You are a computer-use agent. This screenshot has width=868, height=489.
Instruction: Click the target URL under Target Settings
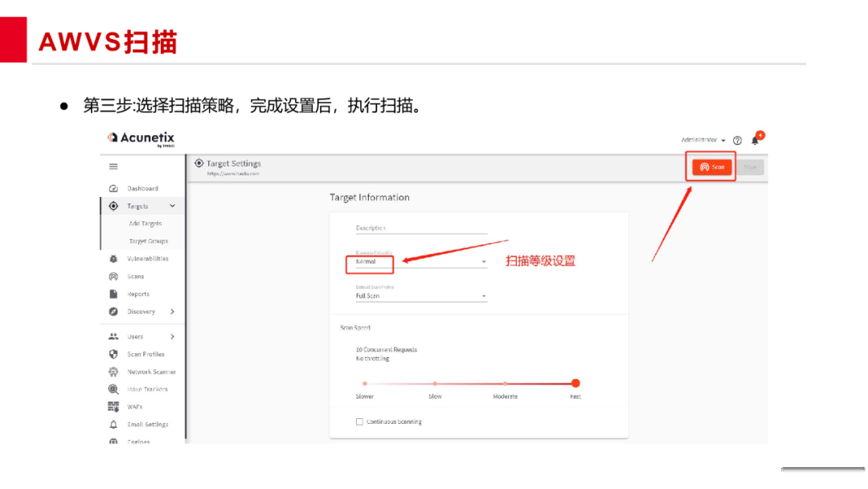click(x=233, y=174)
